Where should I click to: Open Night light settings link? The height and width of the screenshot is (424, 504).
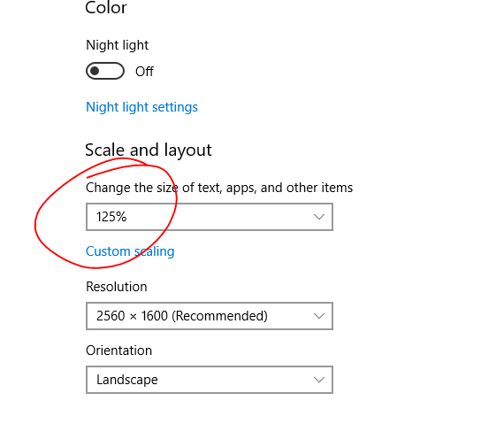[141, 107]
